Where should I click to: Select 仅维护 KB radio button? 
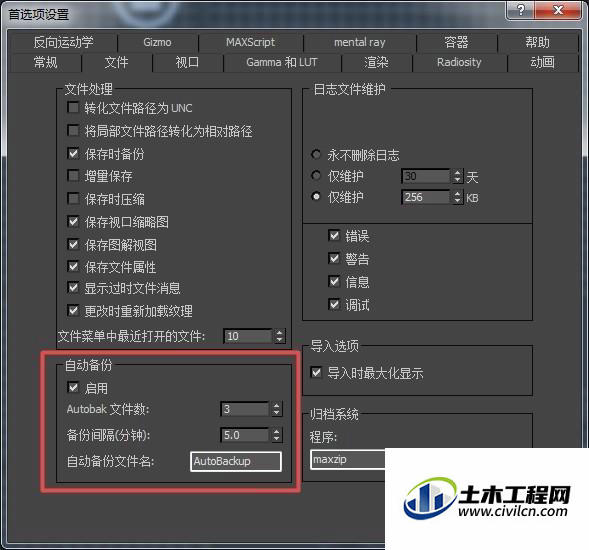click(x=316, y=196)
